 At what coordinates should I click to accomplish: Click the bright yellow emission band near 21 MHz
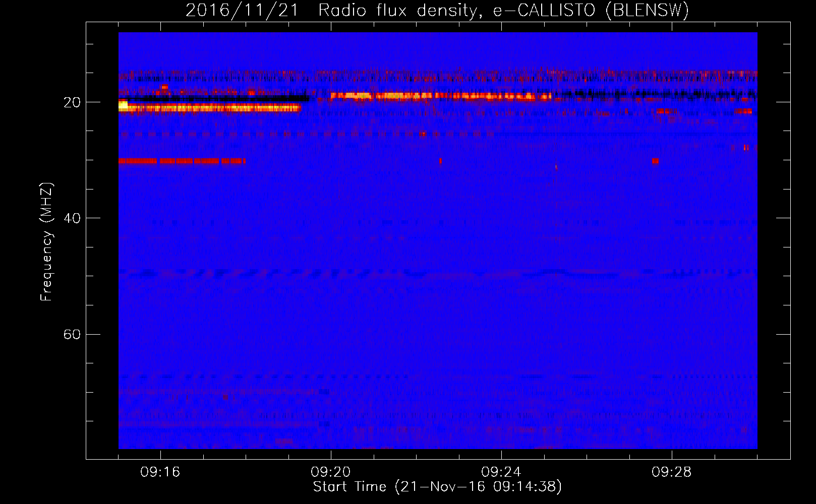[209, 107]
